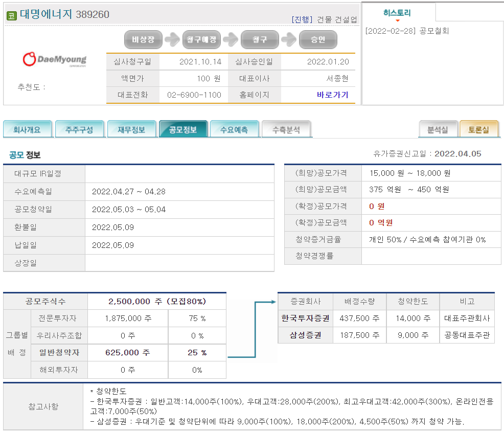Click the 납입일 value 2022.05.09

113,245
